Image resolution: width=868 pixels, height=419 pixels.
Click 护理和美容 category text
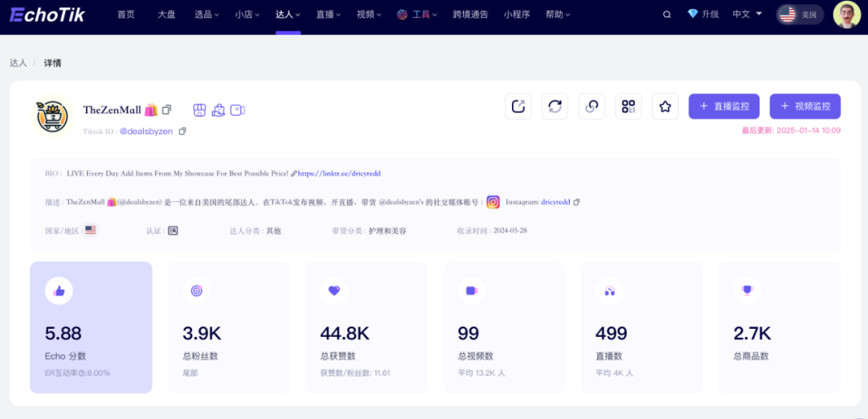pos(387,231)
